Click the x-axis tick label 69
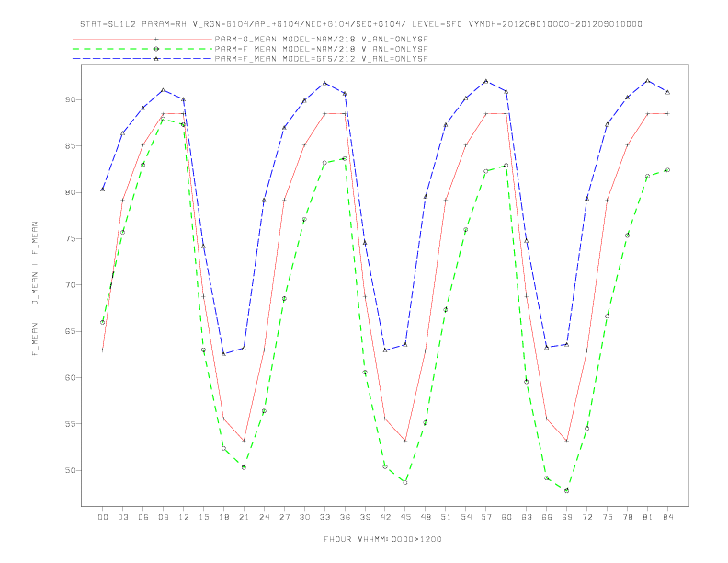The width and height of the screenshot is (728, 563). (x=567, y=517)
